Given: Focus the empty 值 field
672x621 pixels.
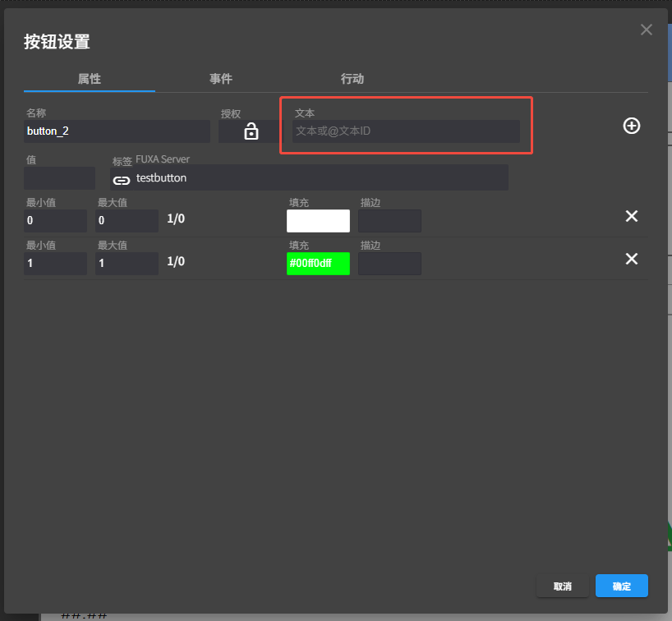Looking at the screenshot, I should coord(60,178).
